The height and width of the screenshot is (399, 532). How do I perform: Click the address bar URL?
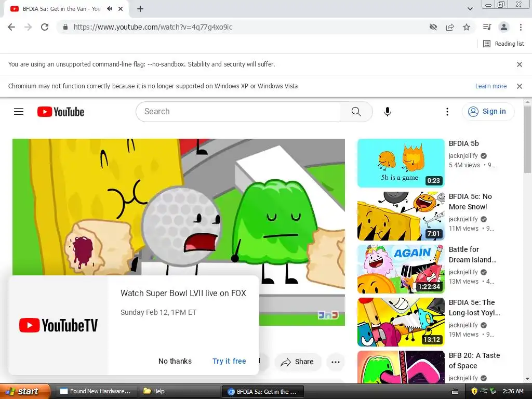153,27
